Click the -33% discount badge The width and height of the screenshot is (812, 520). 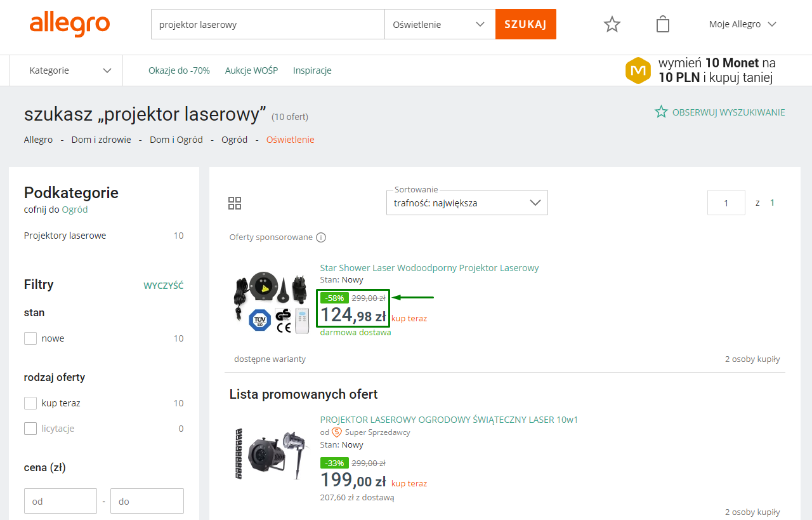[334, 463]
